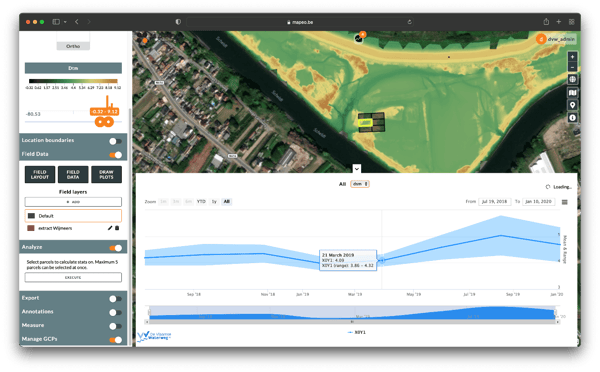The width and height of the screenshot is (600, 372).
Task: Zoom out the map with the minus button
Action: click(x=572, y=67)
